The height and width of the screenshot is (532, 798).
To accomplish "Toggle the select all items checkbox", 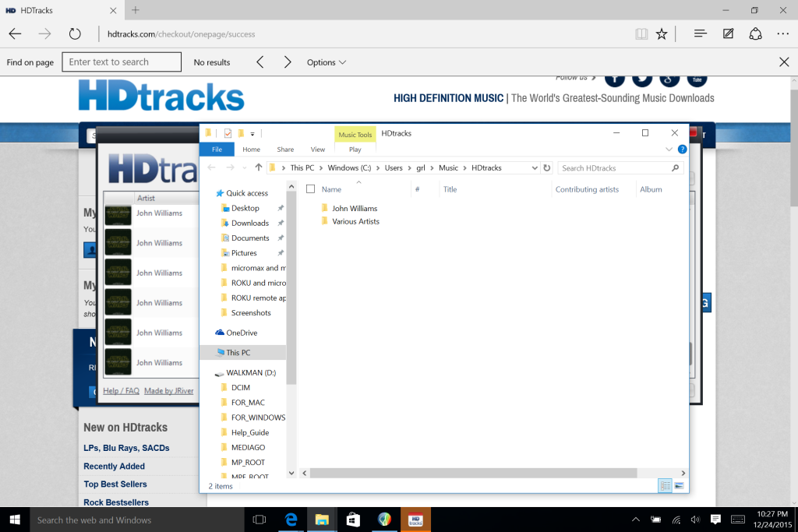I will 310,189.
